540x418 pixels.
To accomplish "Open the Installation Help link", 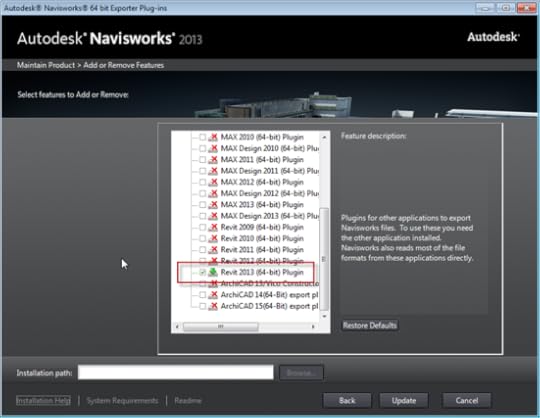I will tap(43, 400).
